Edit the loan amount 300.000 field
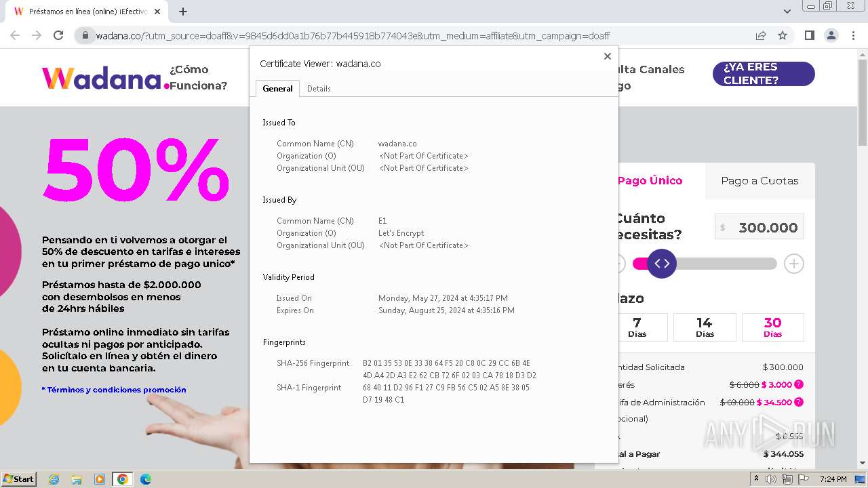The width and height of the screenshot is (868, 488). pos(759,227)
